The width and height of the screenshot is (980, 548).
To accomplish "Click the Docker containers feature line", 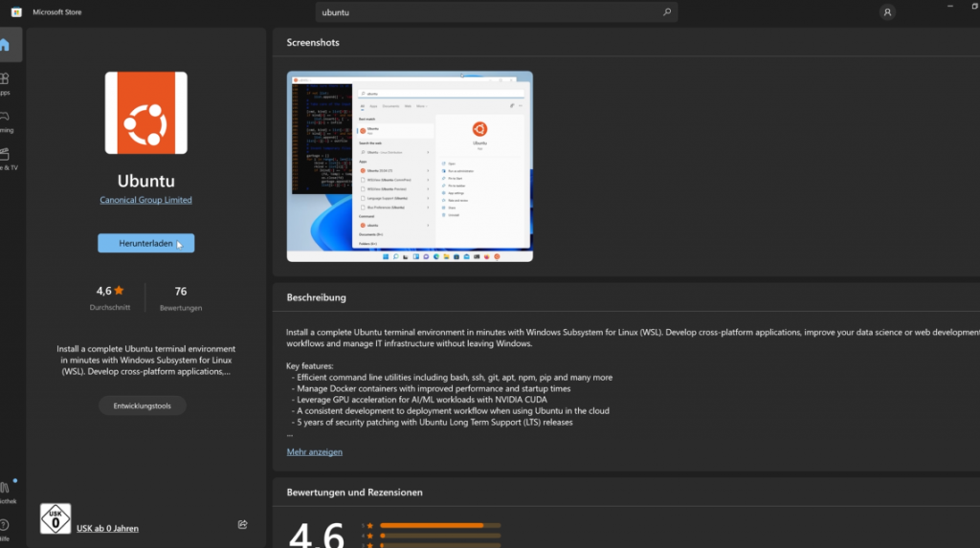I will pos(434,388).
